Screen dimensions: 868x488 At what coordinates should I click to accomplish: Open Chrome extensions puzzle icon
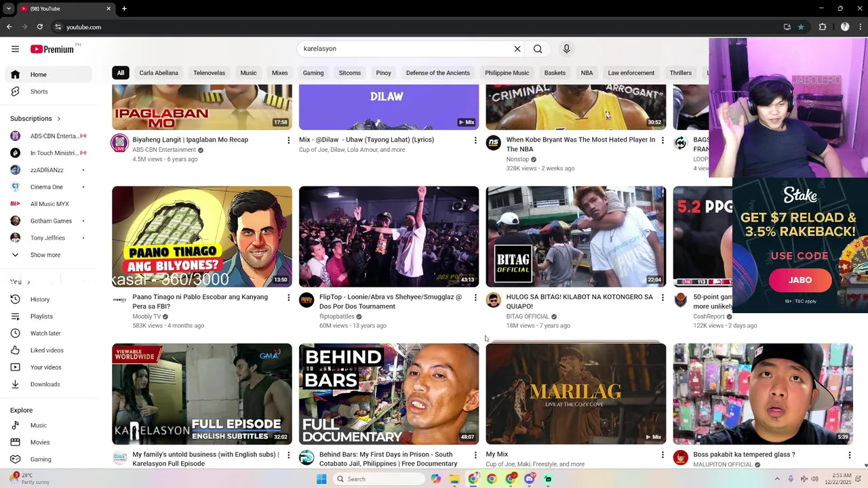pyautogui.click(x=823, y=27)
